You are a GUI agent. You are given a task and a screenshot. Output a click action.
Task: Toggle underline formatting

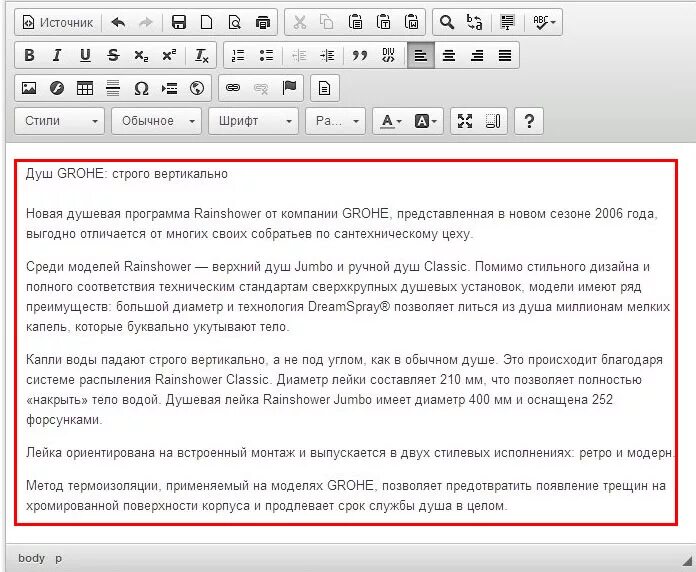[x=85, y=55]
